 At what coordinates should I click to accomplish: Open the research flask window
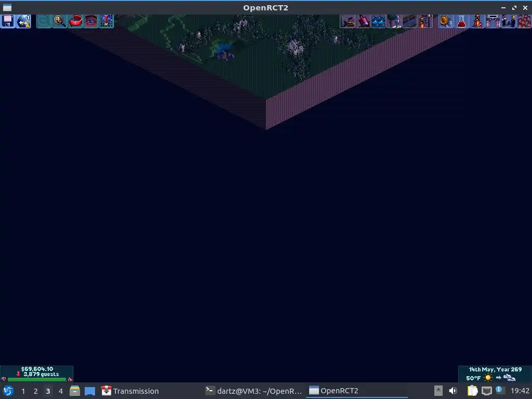(461, 21)
